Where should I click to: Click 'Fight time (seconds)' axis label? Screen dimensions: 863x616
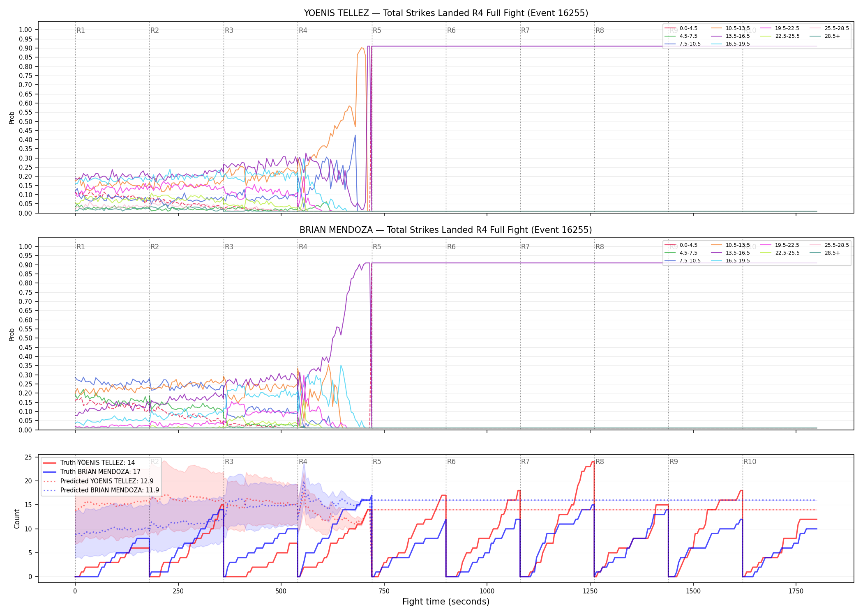446,602
